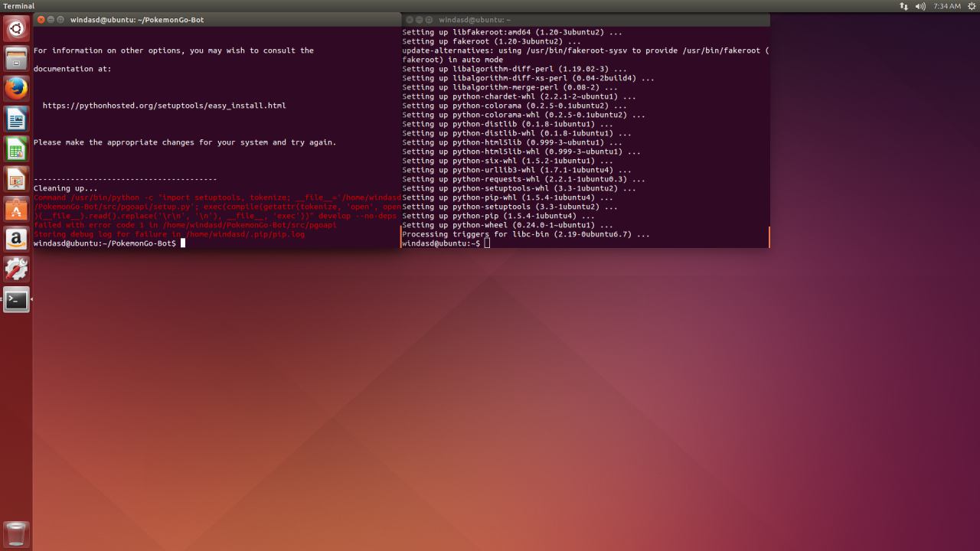Open the session gear menu
980x551 pixels.
click(972, 6)
